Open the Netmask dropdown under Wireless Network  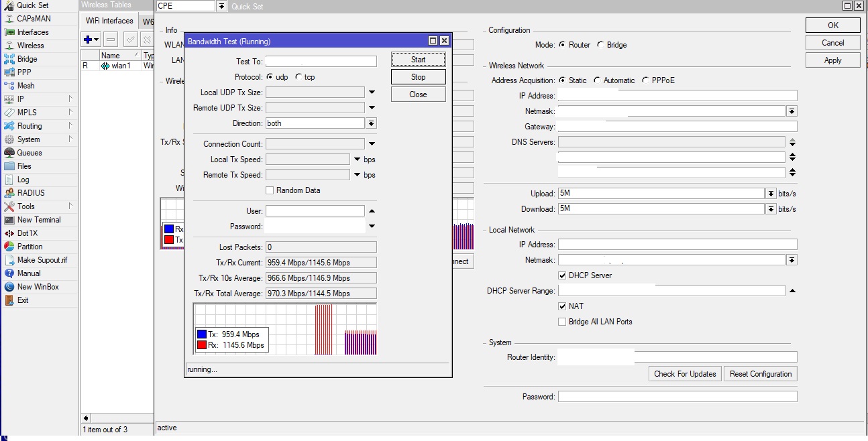pyautogui.click(x=792, y=111)
